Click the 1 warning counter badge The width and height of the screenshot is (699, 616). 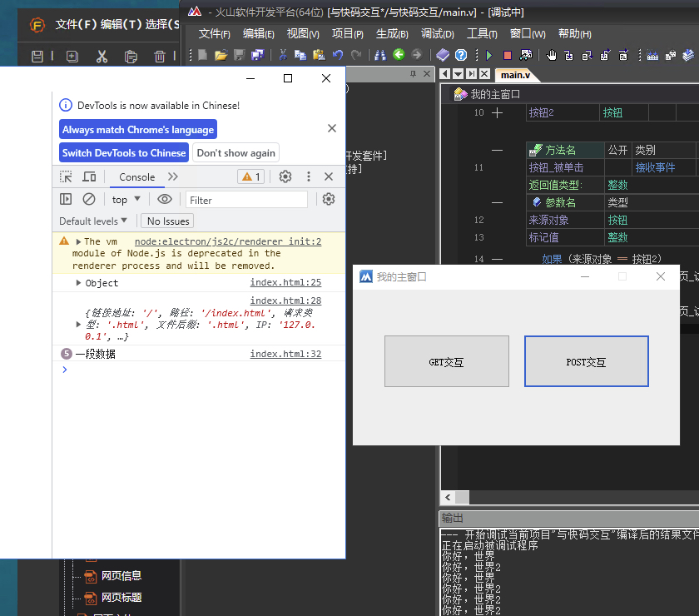coord(251,176)
